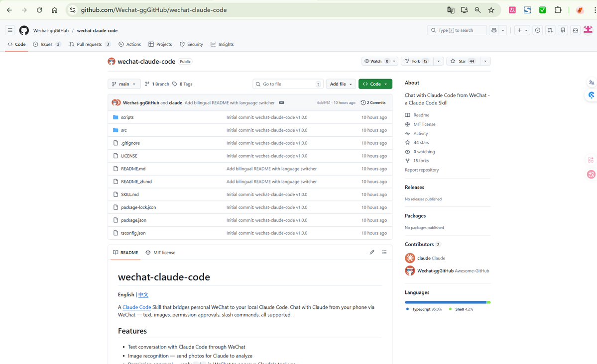Open the issues icon in GitHub header
Viewport: 597px width, 364px height.
538,30
